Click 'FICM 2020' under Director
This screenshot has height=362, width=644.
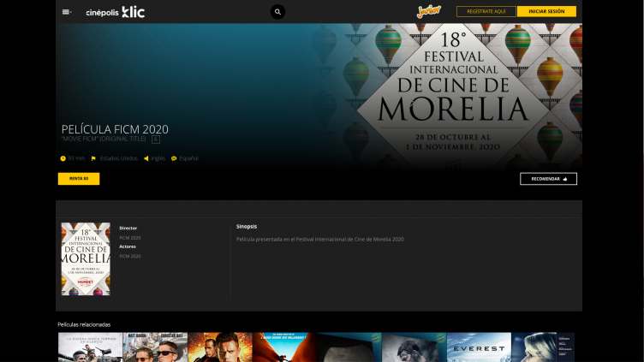[x=130, y=238]
